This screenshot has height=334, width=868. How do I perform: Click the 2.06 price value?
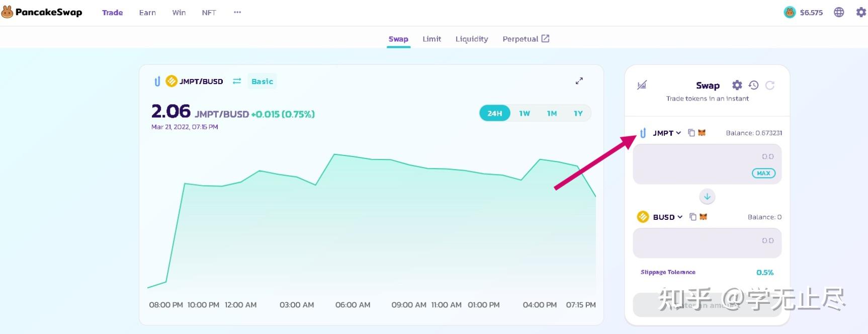171,111
